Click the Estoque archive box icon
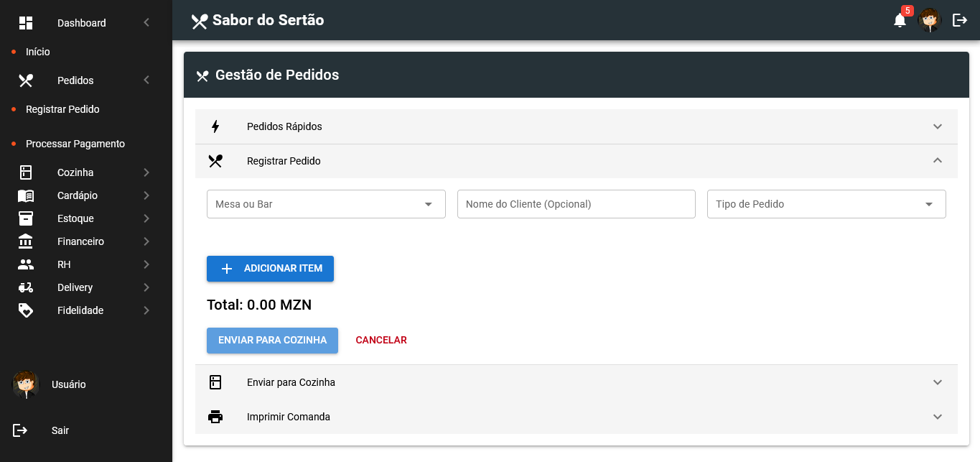 (x=26, y=218)
